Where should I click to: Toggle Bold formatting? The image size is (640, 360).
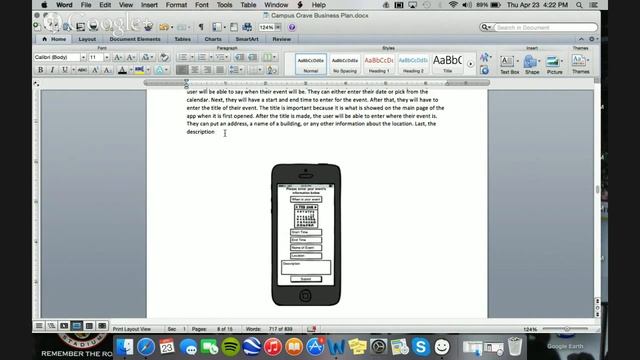tap(40, 70)
